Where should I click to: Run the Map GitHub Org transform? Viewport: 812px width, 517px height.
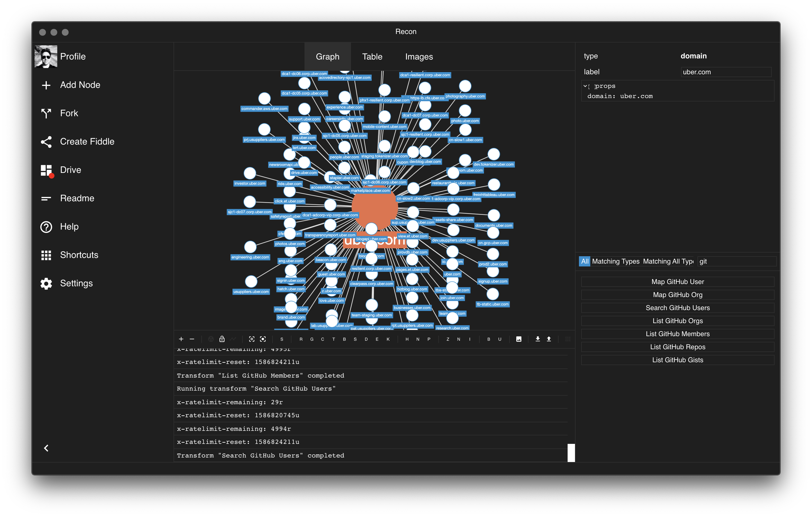click(677, 295)
